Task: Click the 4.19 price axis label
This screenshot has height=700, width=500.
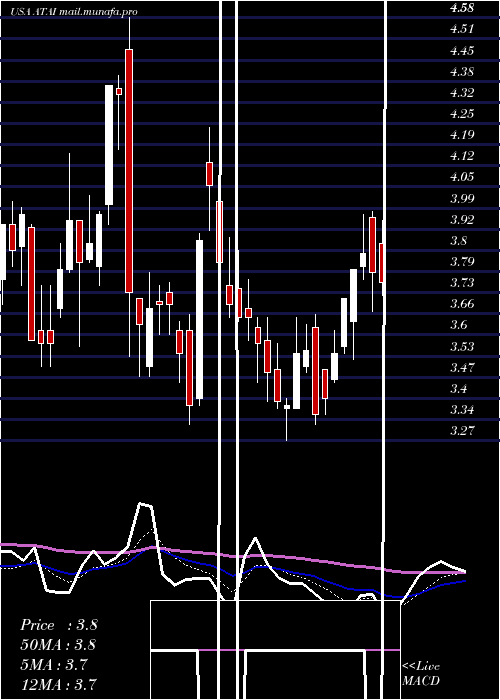Action: (462, 135)
